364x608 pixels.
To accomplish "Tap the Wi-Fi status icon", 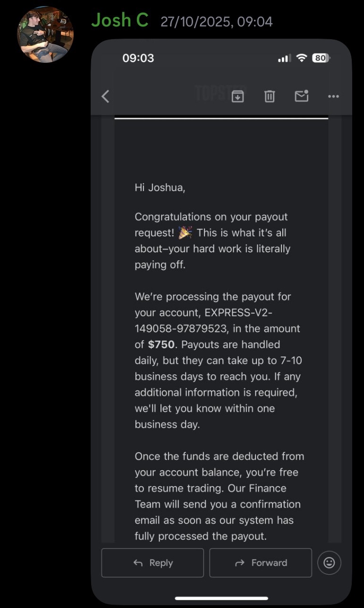I will [301, 58].
